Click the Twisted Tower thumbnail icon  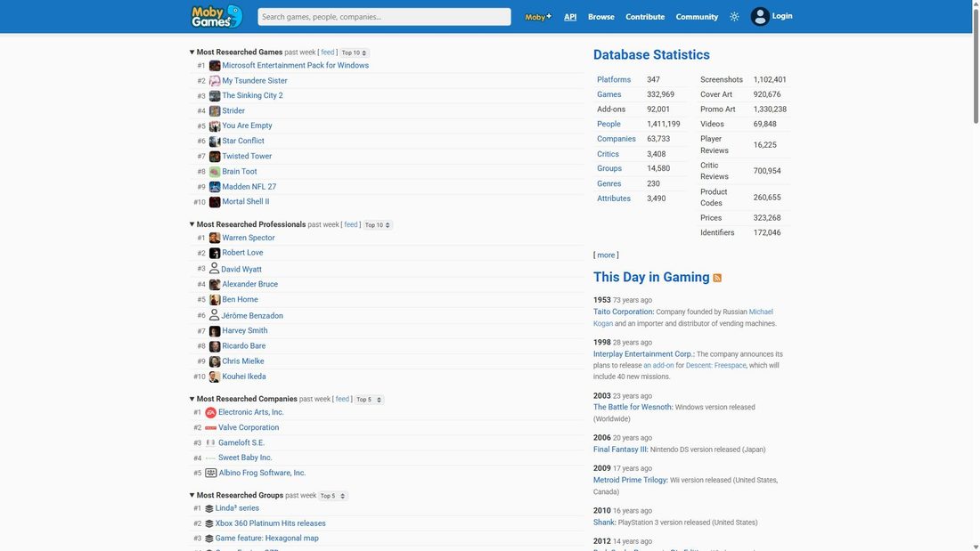pyautogui.click(x=215, y=156)
